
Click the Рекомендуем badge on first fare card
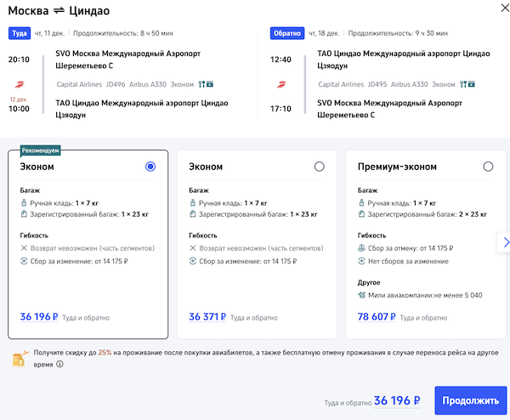[x=40, y=151]
